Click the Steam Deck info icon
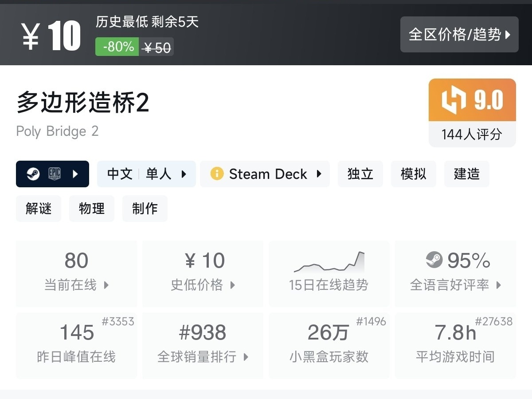Image resolution: width=532 pixels, height=399 pixels. [x=217, y=174]
